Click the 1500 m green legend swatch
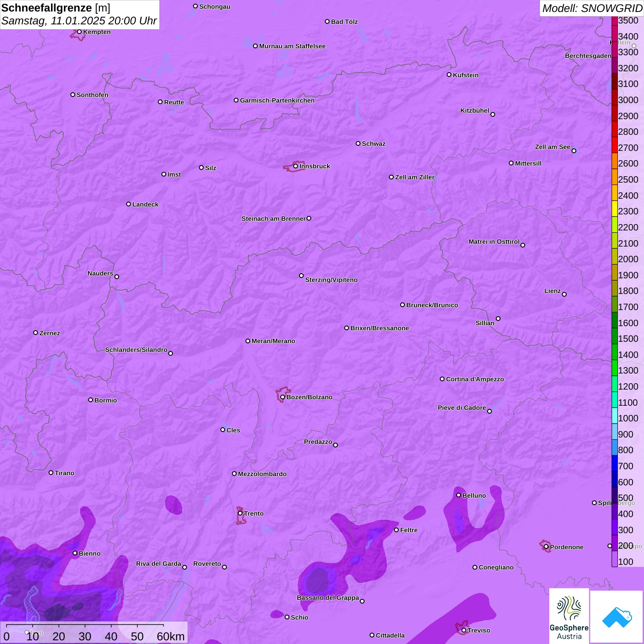The image size is (644, 644). point(615,336)
